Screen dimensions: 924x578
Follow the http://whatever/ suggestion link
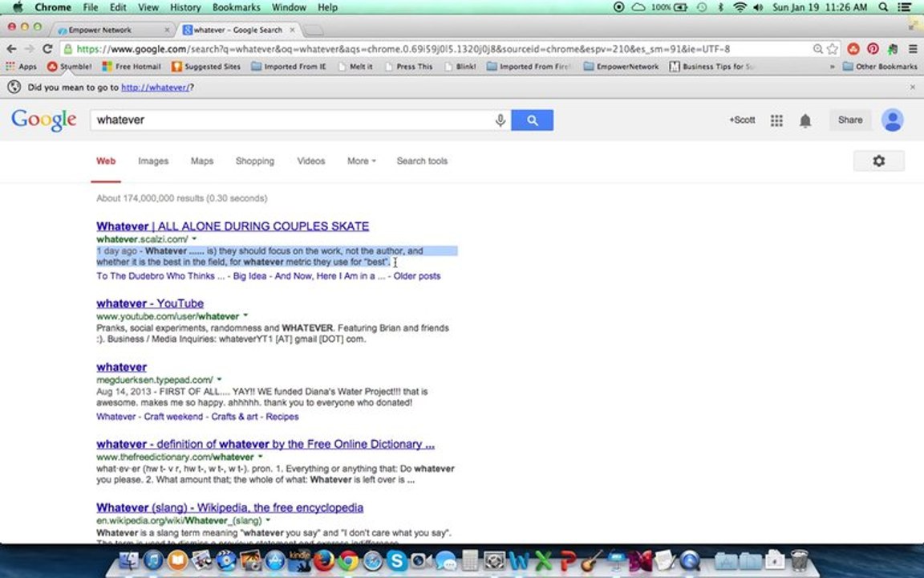(156, 88)
